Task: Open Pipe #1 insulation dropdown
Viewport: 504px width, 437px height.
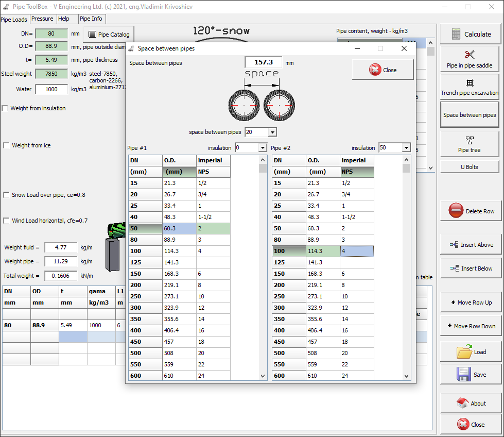Action: [263, 148]
